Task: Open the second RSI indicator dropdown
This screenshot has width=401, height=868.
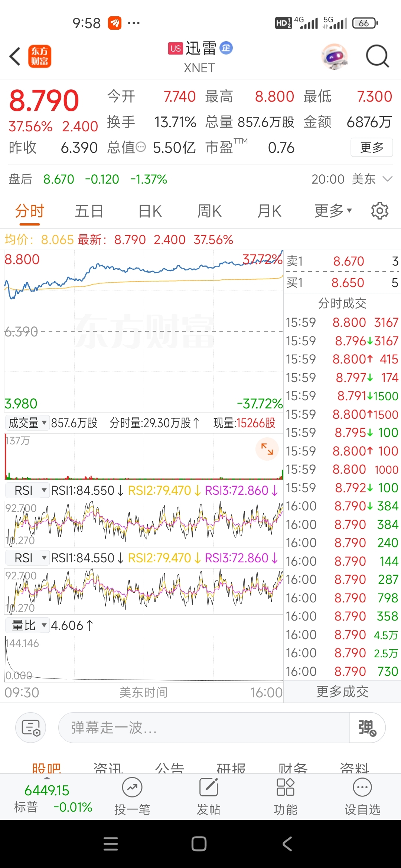Action: pos(27,558)
